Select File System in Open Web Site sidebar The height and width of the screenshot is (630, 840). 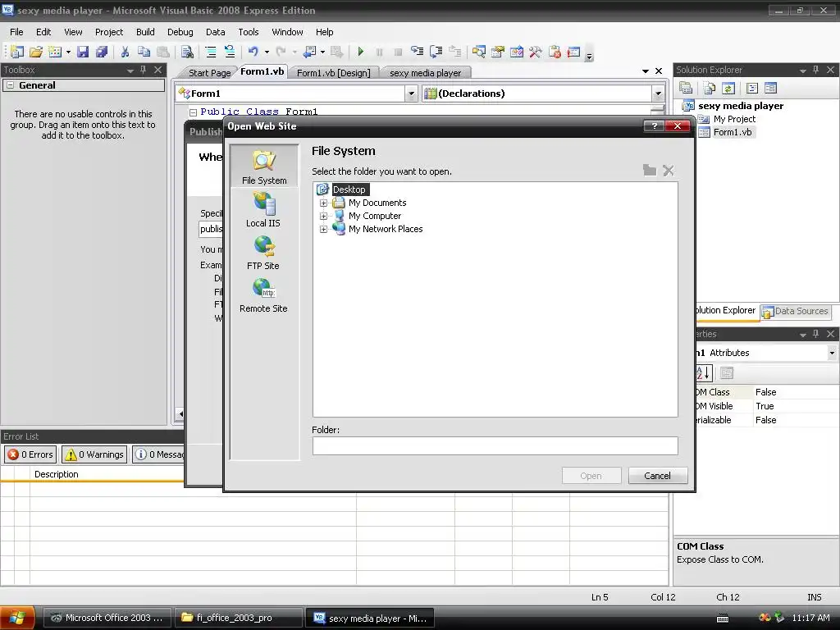click(x=264, y=166)
